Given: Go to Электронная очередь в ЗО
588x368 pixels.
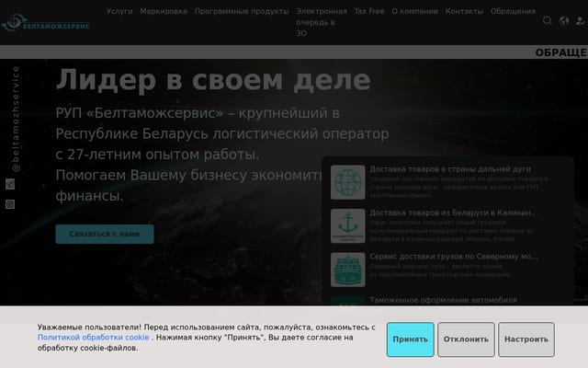Looking at the screenshot, I should [x=322, y=22].
